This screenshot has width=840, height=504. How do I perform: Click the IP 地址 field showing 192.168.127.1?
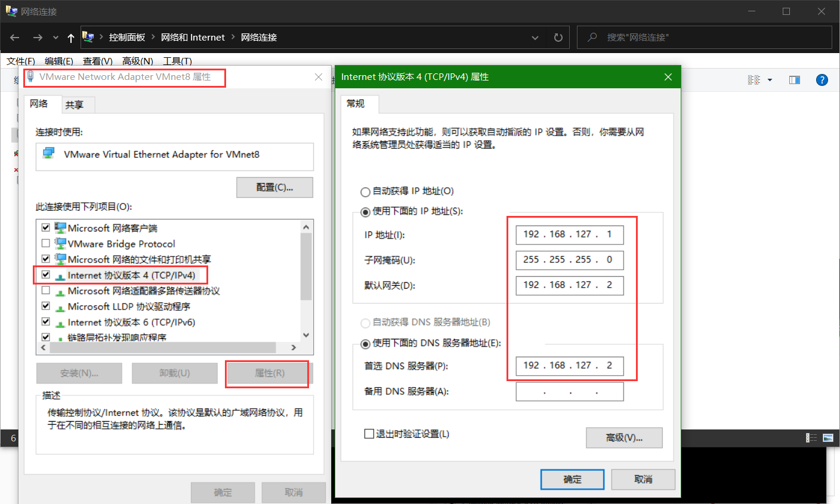point(570,235)
